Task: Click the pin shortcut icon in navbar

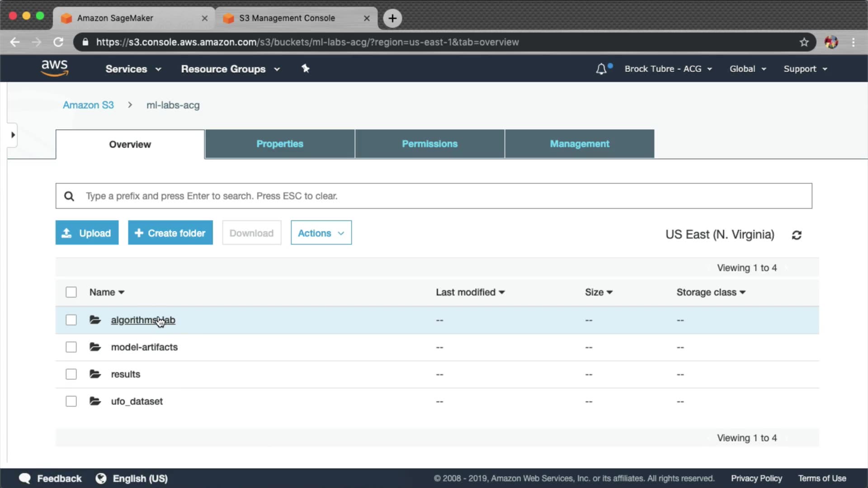Action: point(306,69)
